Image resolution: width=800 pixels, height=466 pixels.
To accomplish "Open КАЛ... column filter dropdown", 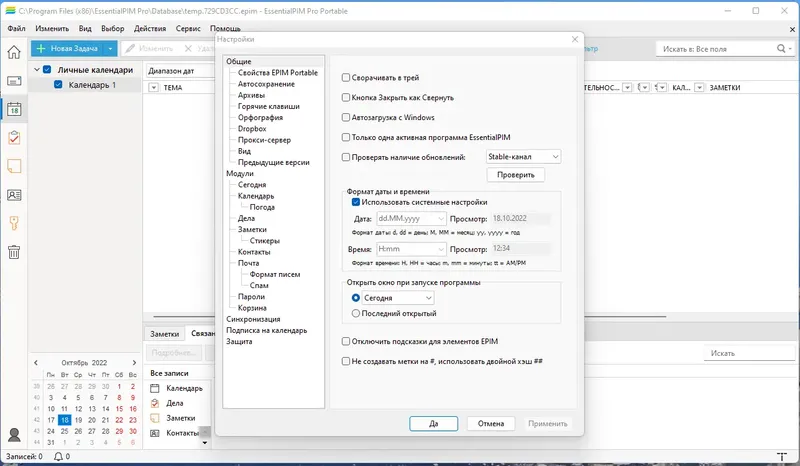I will point(699,88).
